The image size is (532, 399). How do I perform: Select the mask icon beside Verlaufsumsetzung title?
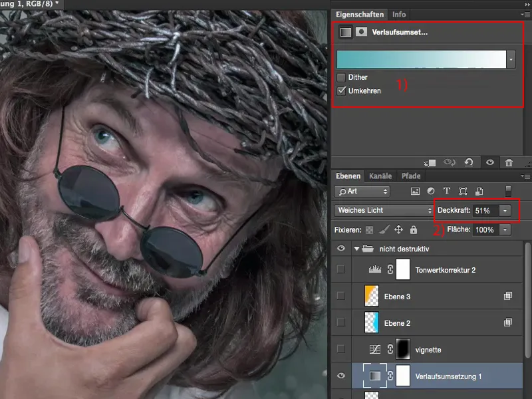[361, 31]
